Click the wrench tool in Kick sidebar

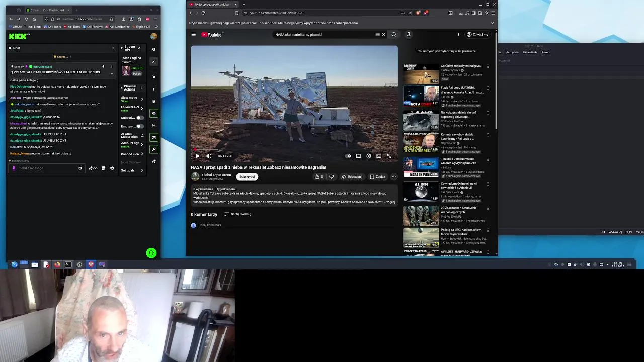(154, 149)
